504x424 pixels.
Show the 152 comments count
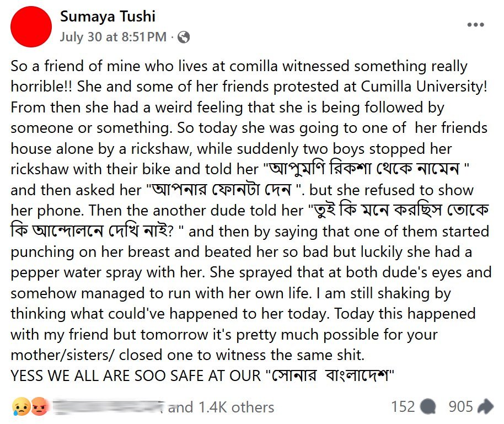click(x=403, y=407)
